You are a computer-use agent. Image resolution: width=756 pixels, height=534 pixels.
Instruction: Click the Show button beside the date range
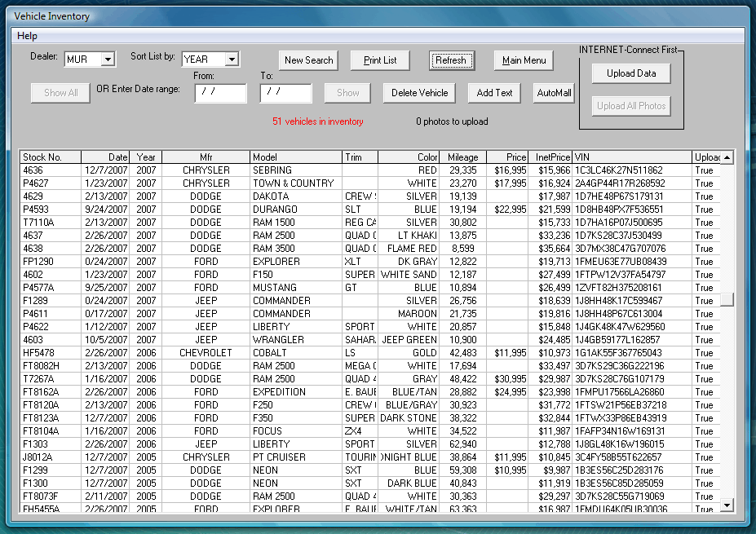(347, 93)
